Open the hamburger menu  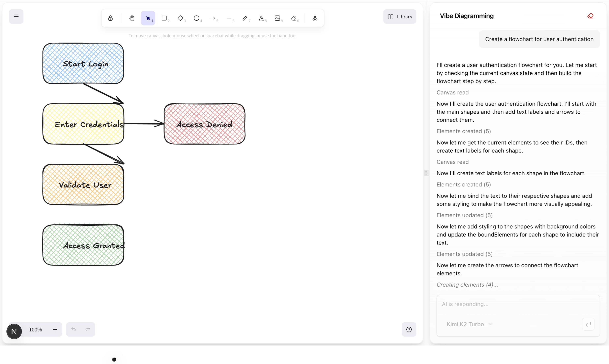coord(16,16)
